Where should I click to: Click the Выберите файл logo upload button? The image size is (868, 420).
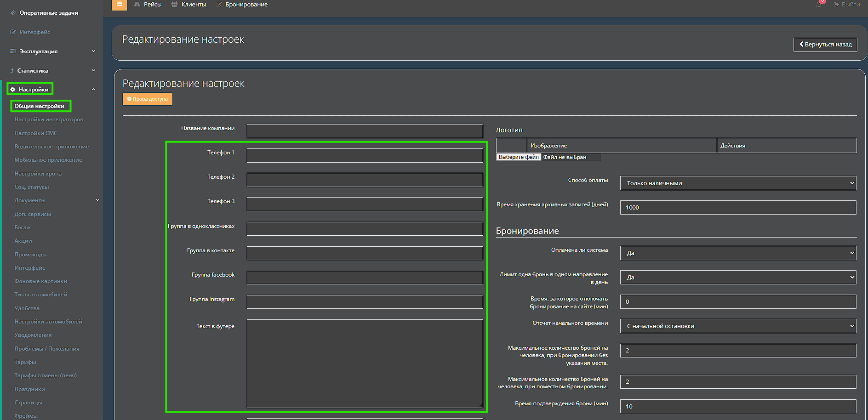click(x=519, y=157)
